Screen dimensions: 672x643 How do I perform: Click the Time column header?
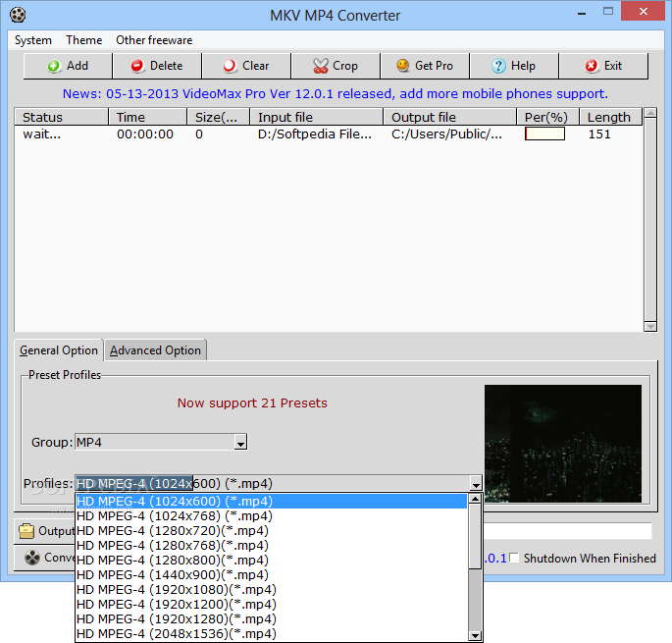click(147, 117)
